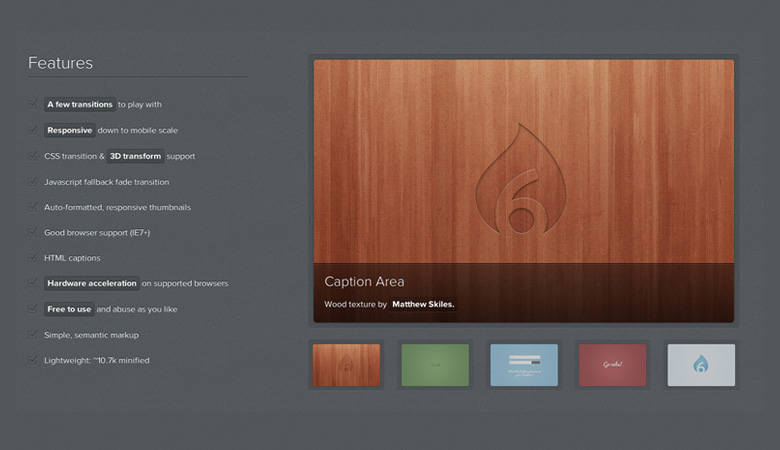The height and width of the screenshot is (450, 780).
Task: Click the checkmark beside 'Javascript fallback fade transition'
Action: click(33, 182)
